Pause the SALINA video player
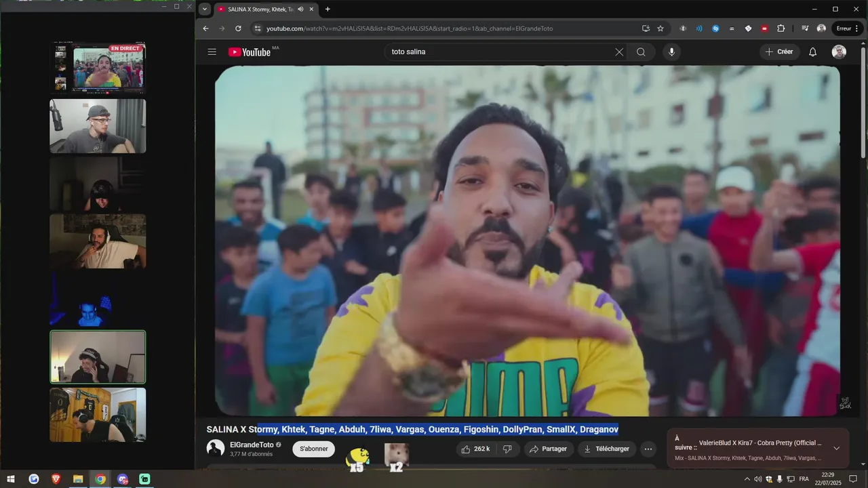This screenshot has height=488, width=868. (527, 241)
